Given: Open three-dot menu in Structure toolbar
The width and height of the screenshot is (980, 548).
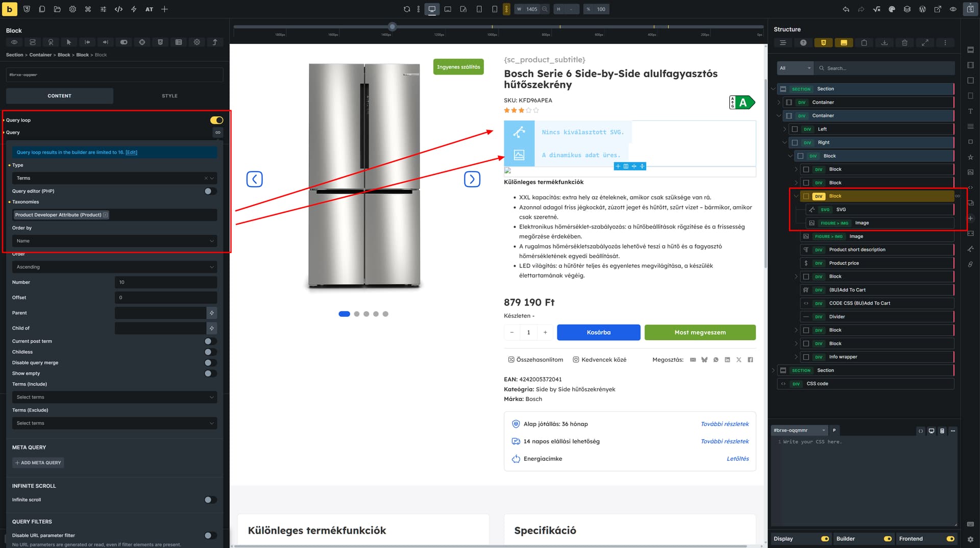Looking at the screenshot, I should tap(945, 43).
